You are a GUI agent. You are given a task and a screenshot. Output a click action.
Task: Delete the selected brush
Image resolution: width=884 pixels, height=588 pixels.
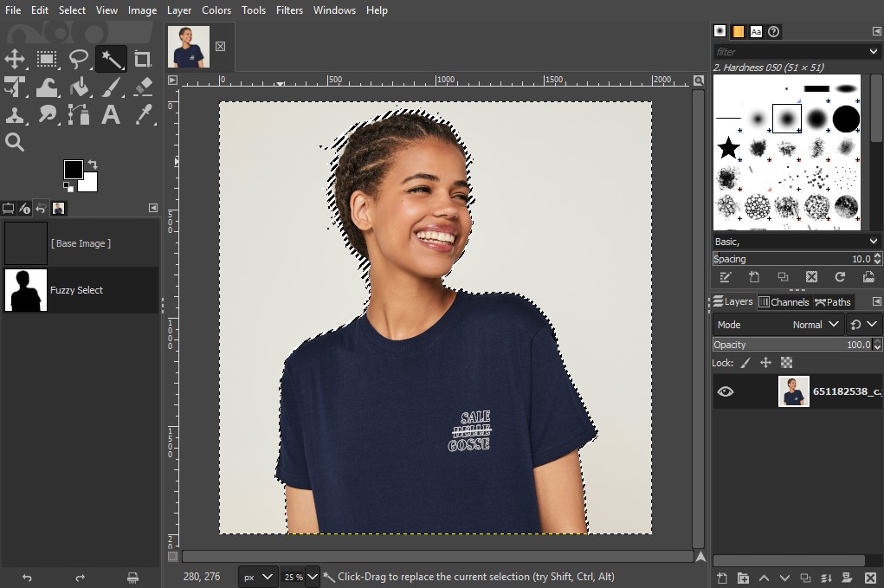[812, 277]
